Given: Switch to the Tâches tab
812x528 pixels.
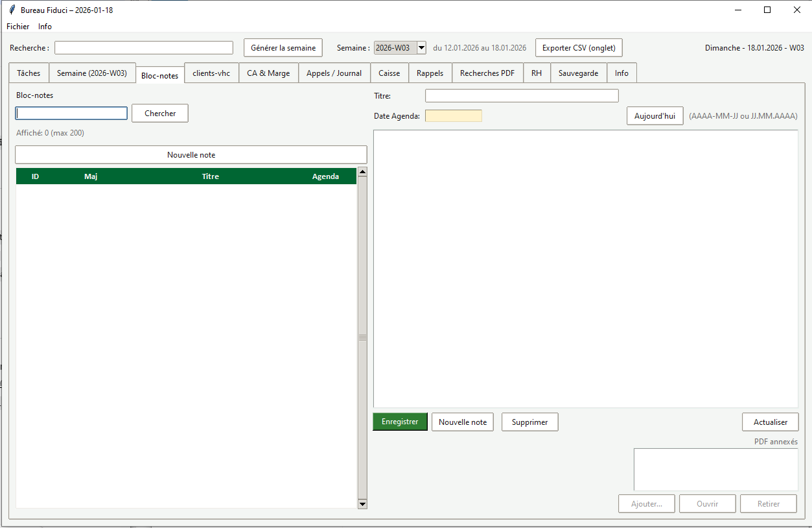Looking at the screenshot, I should pyautogui.click(x=29, y=73).
